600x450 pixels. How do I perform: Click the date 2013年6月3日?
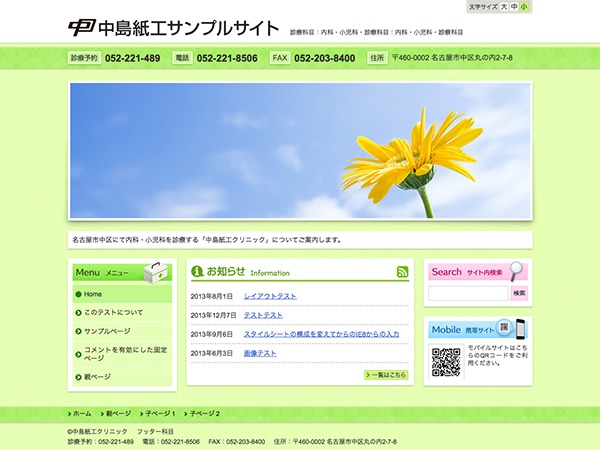tap(212, 353)
